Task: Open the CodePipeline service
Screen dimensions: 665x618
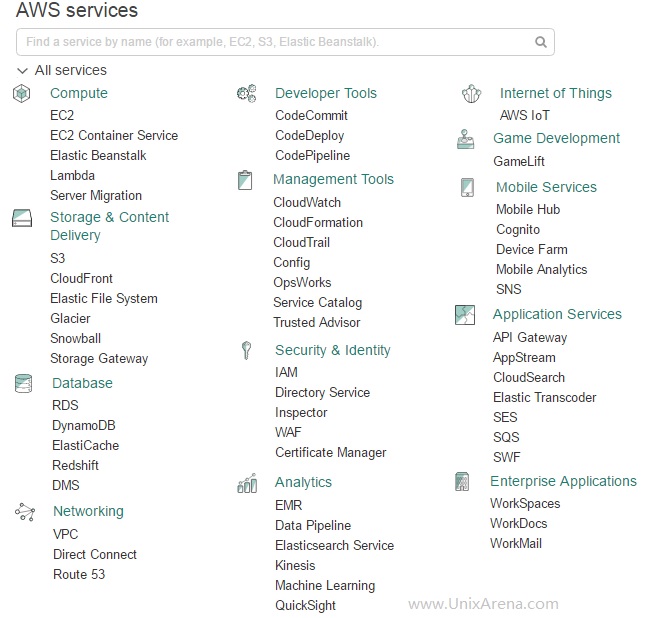Action: click(x=313, y=156)
